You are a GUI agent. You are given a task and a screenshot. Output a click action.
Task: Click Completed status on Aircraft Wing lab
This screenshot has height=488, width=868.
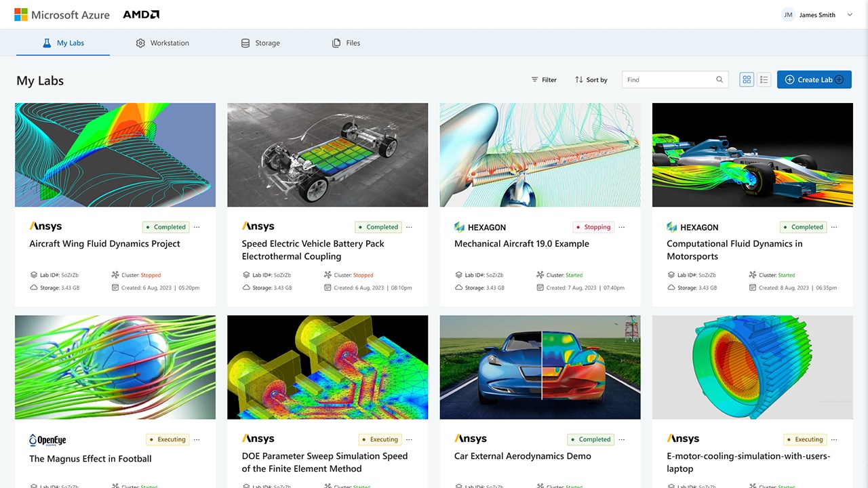(x=165, y=227)
